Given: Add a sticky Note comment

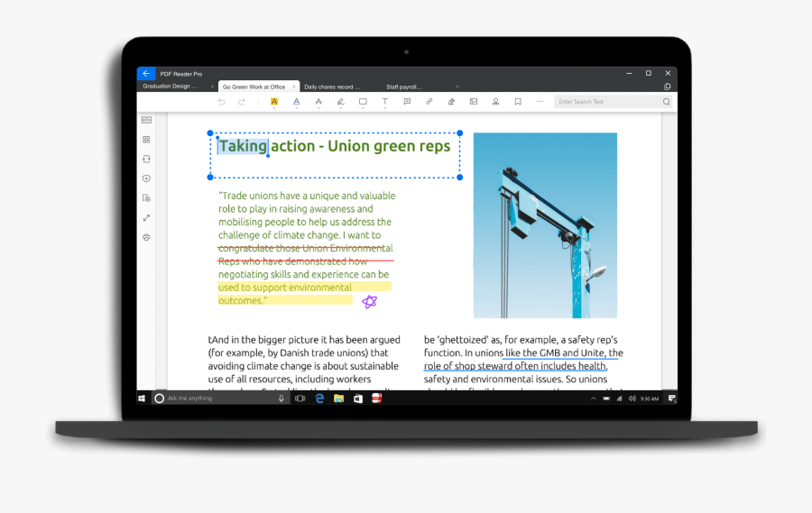Looking at the screenshot, I should [407, 102].
